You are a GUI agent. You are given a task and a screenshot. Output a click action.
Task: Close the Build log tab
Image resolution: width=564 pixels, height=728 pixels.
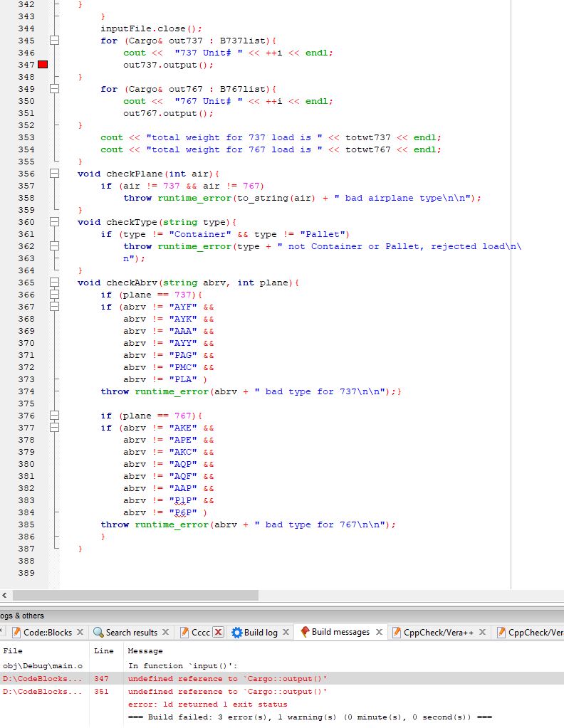coord(286,633)
